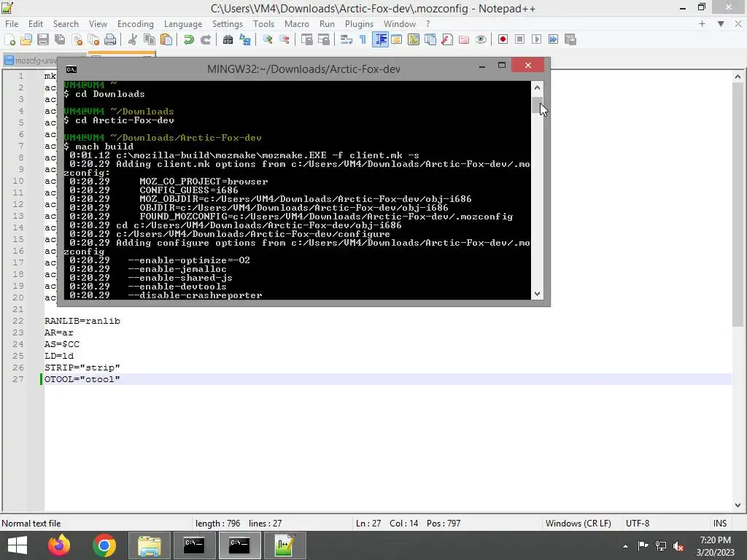
Task: Click the MINGW32 console scroll down arrow
Action: 537,294
